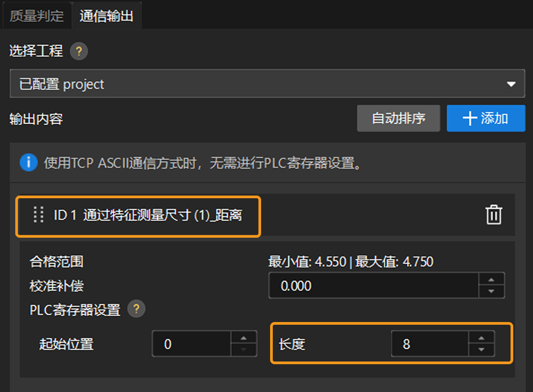Click the blue info icon in the TCP ASCII notice
The width and height of the screenshot is (533, 392).
coord(28,163)
